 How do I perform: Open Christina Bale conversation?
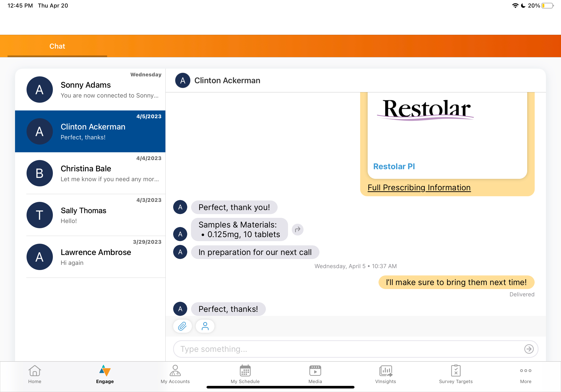pyautogui.click(x=90, y=173)
